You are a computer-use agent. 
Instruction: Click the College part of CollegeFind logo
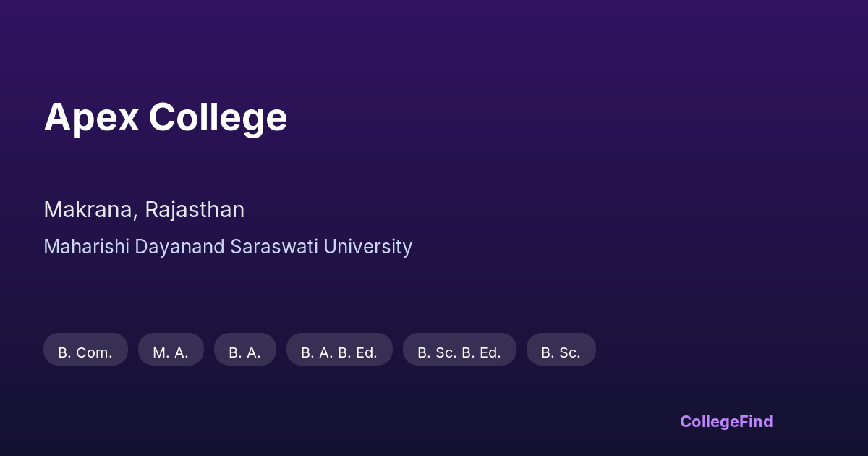708,421
